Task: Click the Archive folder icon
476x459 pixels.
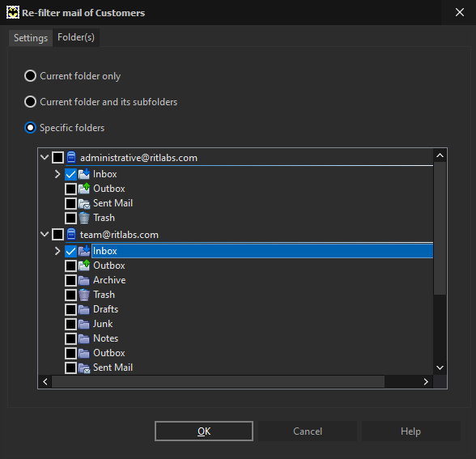Action: (x=84, y=280)
